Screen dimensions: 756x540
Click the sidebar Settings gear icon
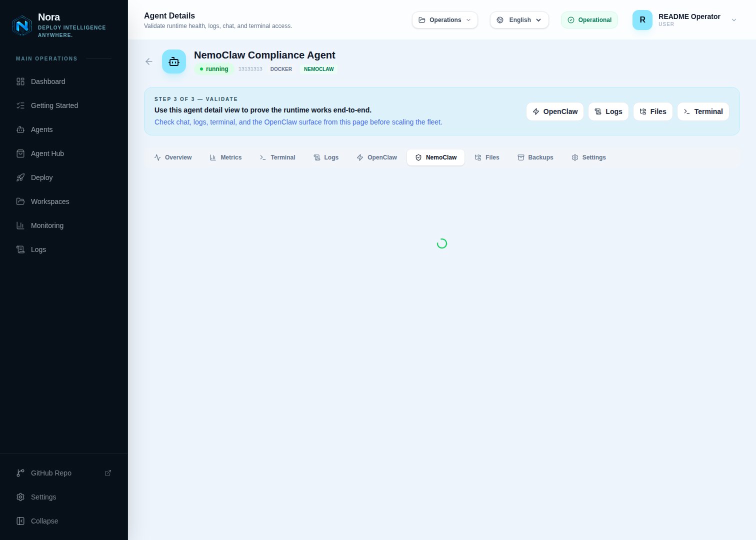click(20, 497)
